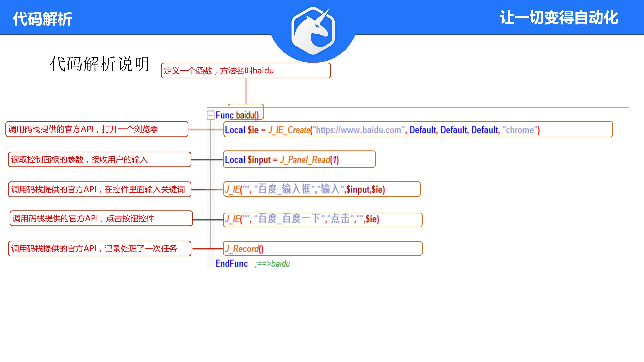Screen dimensions: 644x362
Task: Select the 代码解析说明 heading
Action: [100, 64]
